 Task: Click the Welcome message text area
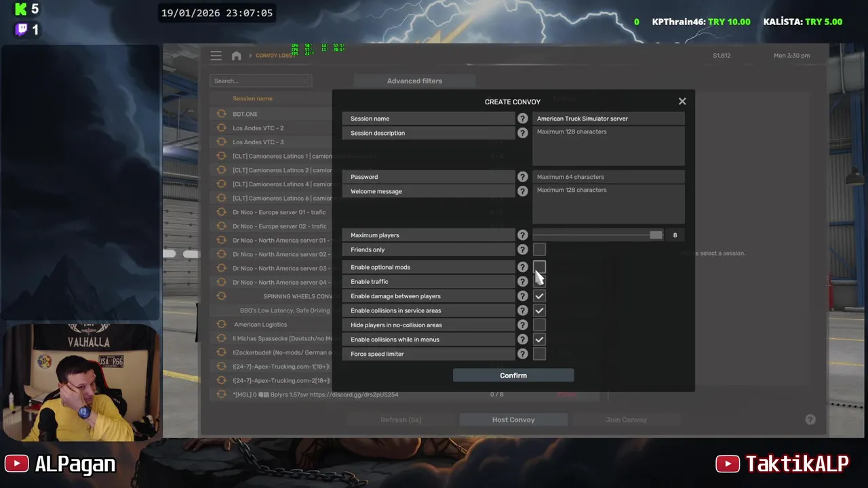click(608, 204)
